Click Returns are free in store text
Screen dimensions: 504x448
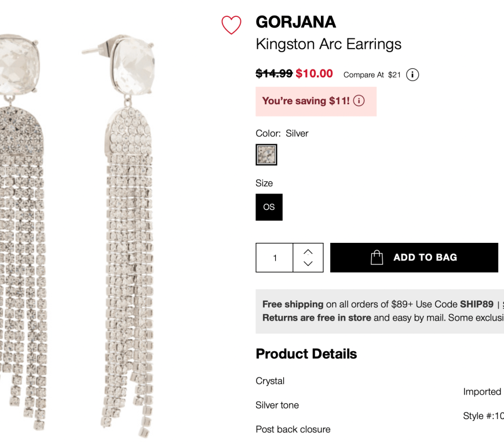click(x=316, y=318)
